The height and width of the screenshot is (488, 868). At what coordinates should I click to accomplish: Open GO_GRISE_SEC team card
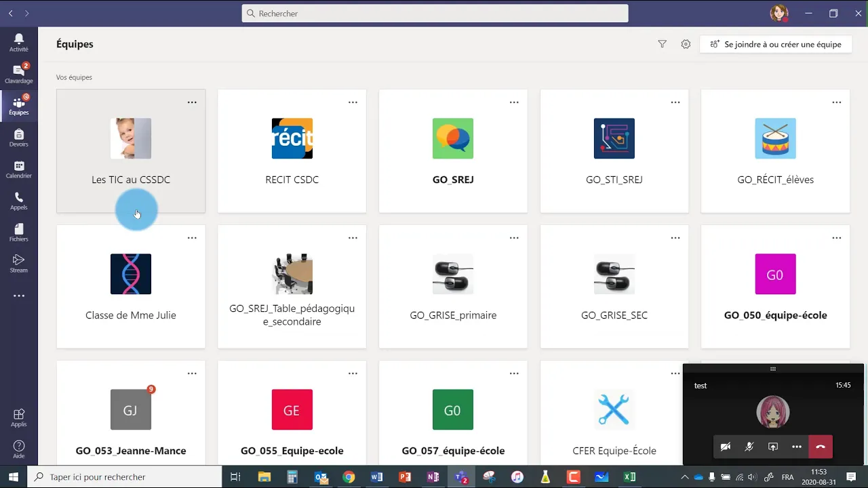614,287
